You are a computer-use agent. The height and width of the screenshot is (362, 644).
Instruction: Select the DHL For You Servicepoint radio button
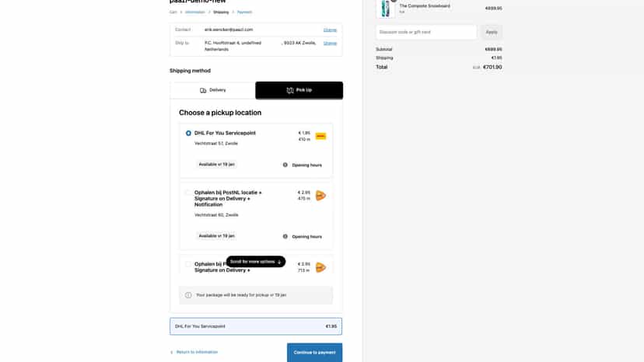coord(188,134)
